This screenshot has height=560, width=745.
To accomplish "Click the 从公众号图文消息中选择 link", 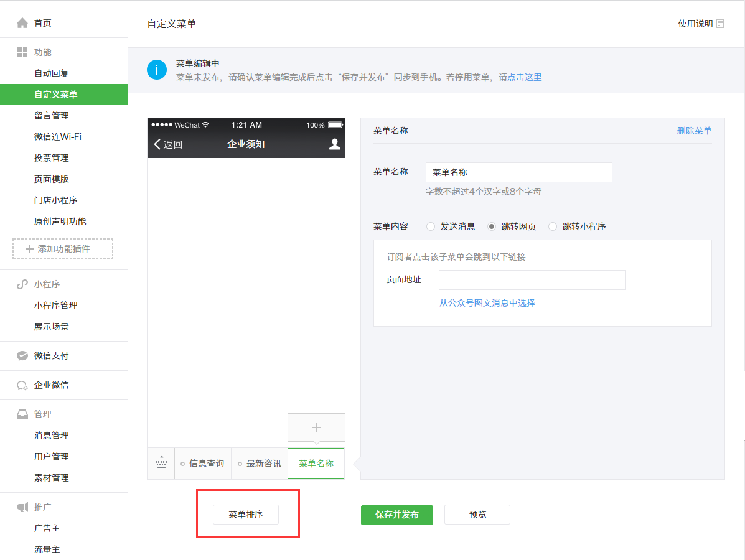I will click(x=487, y=303).
